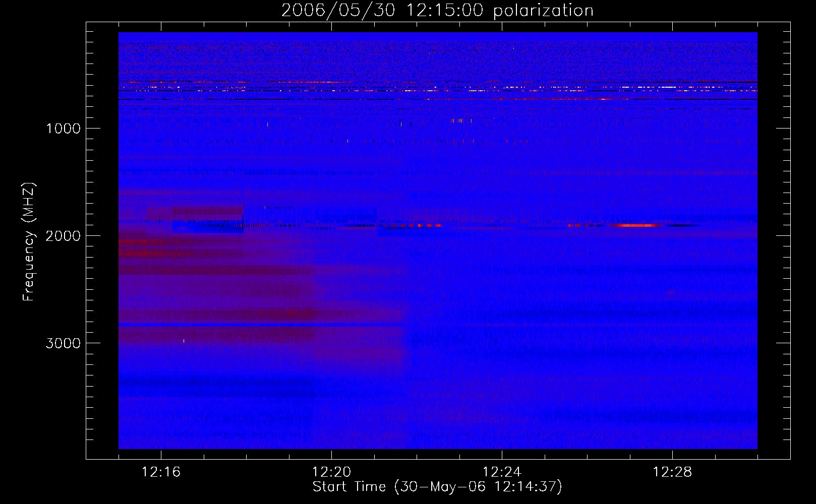
Task: Click the 3000 frequency tick label
Action: pyautogui.click(x=64, y=343)
